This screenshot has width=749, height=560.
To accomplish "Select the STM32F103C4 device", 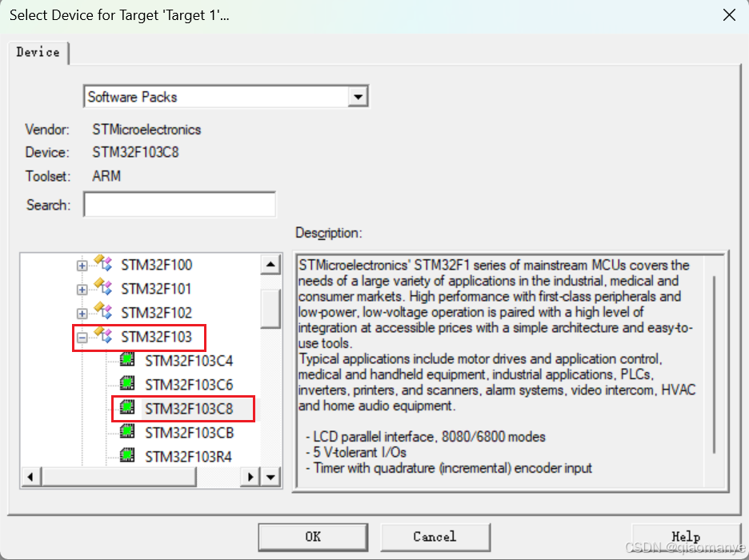I will [189, 361].
